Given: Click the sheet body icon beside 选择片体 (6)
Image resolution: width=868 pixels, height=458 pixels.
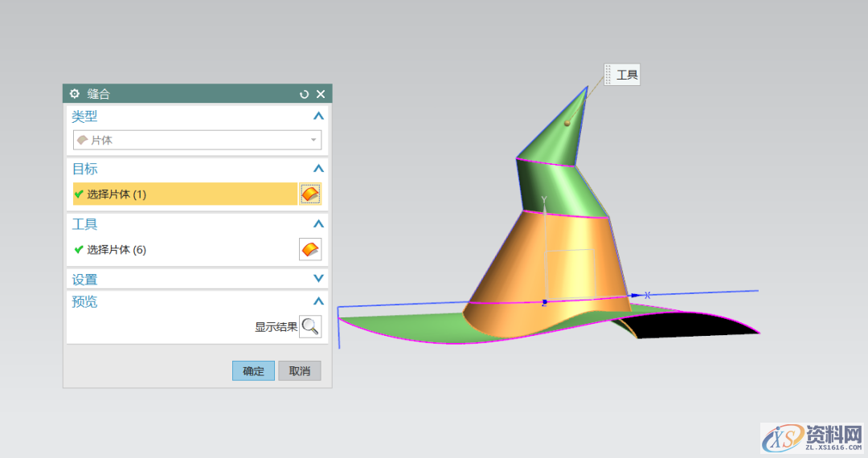Looking at the screenshot, I should [x=310, y=249].
